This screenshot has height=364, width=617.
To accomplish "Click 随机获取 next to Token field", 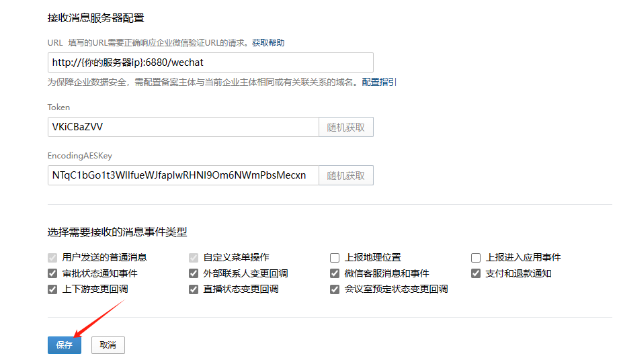I will (x=345, y=127).
